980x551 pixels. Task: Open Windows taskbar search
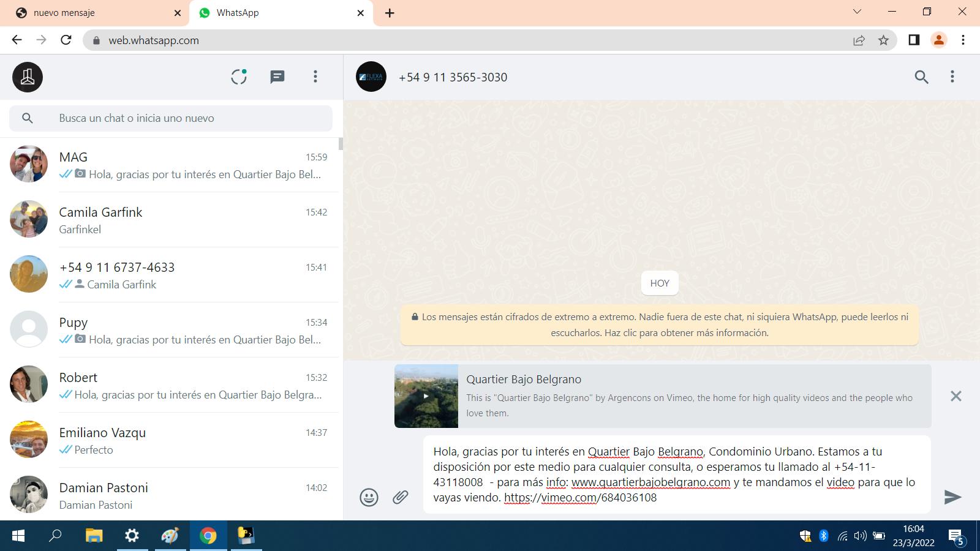pos(56,536)
